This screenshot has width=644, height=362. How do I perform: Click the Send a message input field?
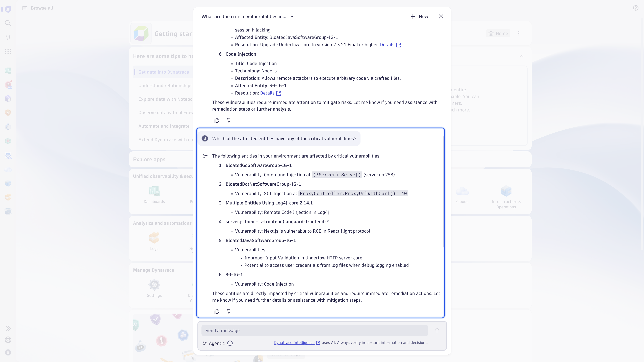point(300,330)
